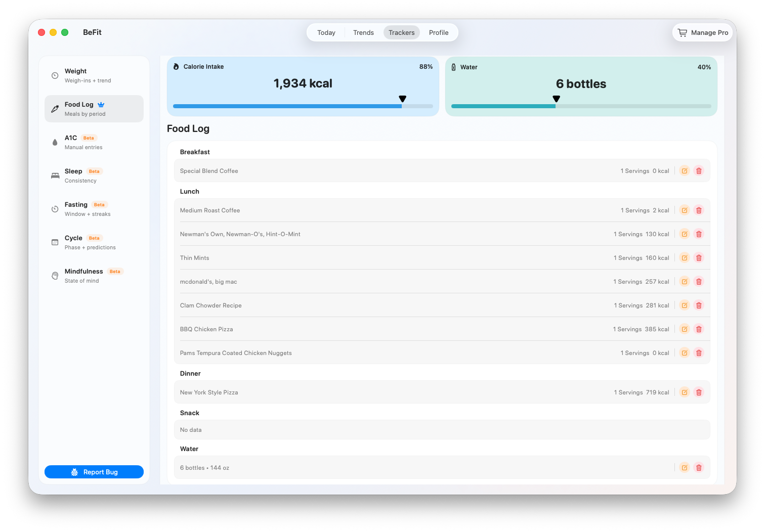Click the Snack 'No data' row
The image size is (765, 532).
442,430
